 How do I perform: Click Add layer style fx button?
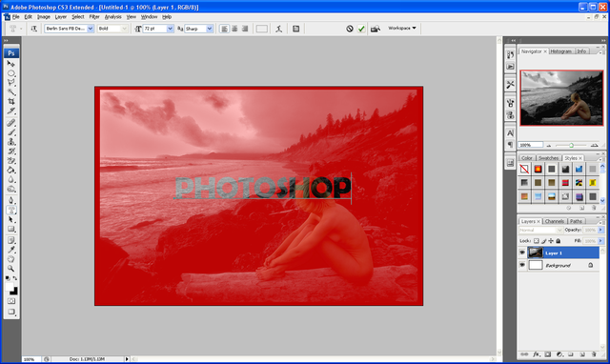click(x=536, y=354)
